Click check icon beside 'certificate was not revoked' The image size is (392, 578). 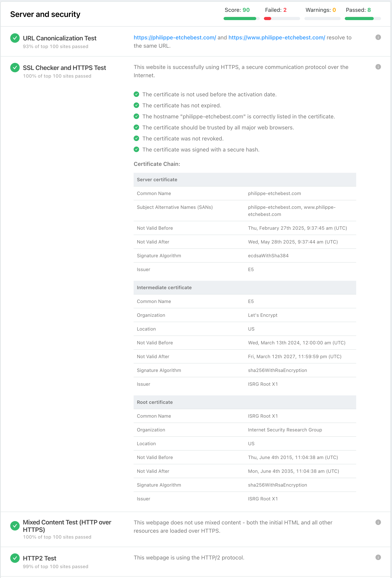point(136,138)
